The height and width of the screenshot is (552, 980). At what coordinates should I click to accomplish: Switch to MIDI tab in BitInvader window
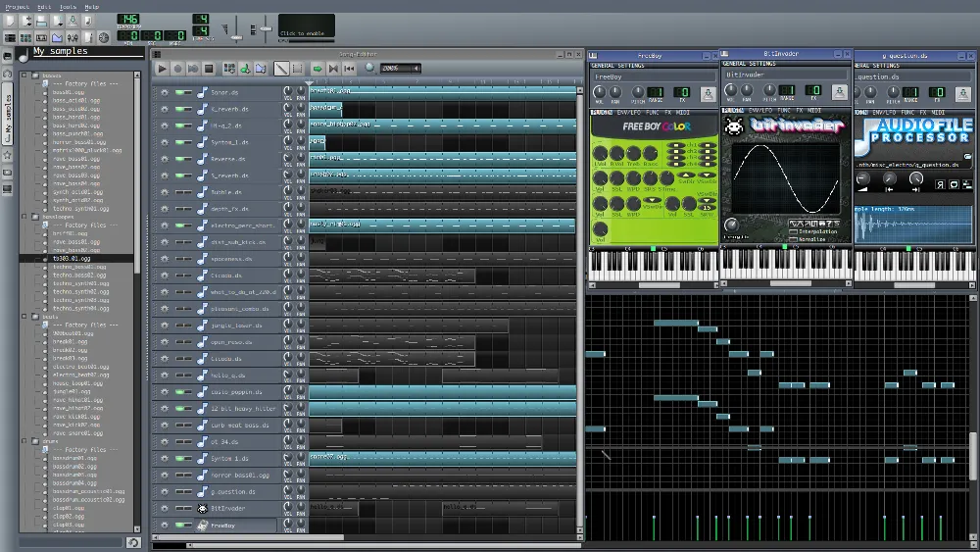[x=814, y=111]
